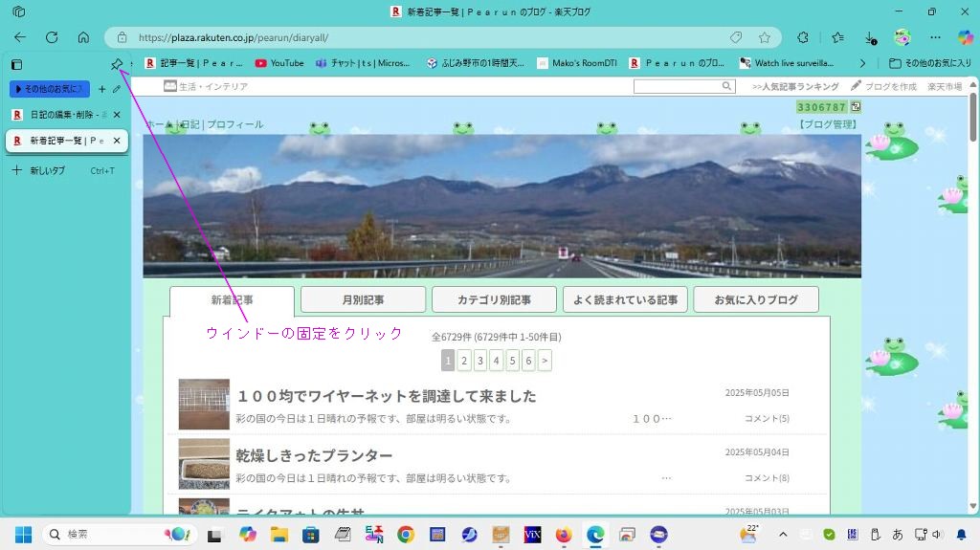The width and height of the screenshot is (980, 550).
Task: Click the browser refresh button
Action: point(52,37)
